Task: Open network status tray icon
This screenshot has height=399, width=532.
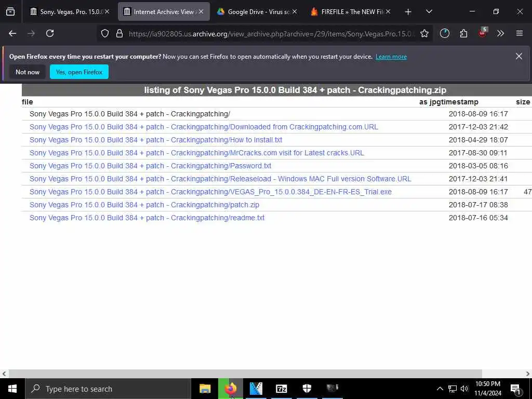Action: point(453,389)
